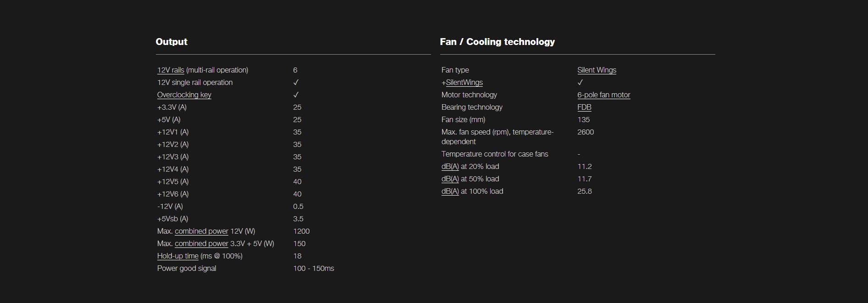Screen dimensions: 868x303
Task: Click the Power good signal 100 - 150ms value
Action: click(x=314, y=269)
